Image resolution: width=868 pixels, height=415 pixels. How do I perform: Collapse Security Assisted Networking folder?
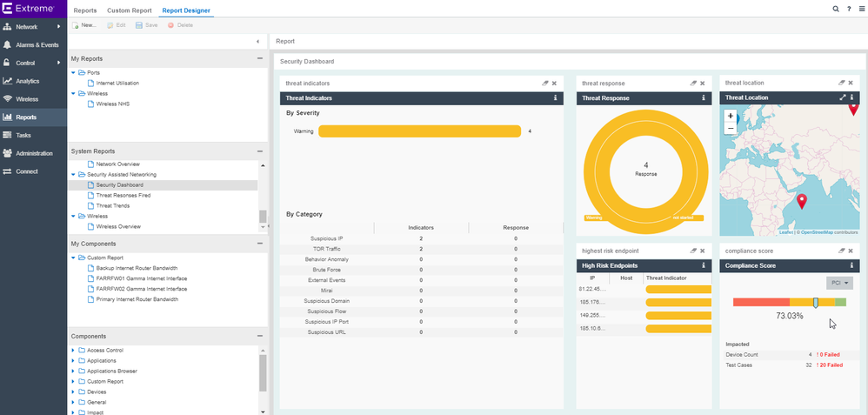click(73, 175)
